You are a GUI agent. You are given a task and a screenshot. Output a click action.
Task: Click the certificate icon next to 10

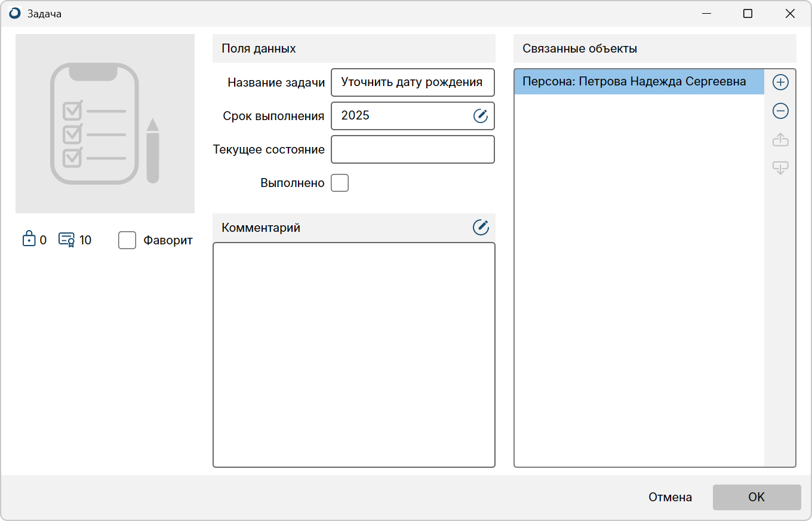click(66, 240)
